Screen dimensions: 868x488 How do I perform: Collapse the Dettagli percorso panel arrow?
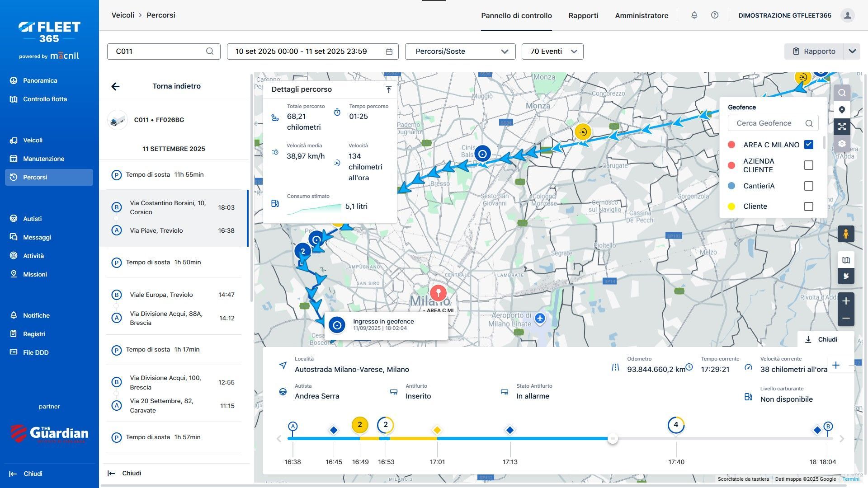pyautogui.click(x=388, y=89)
